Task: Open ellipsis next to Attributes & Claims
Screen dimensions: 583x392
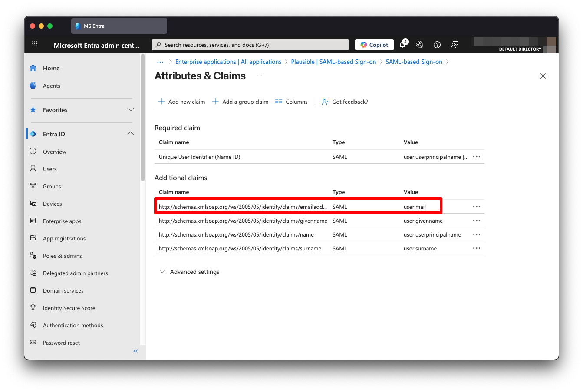Action: (x=259, y=77)
